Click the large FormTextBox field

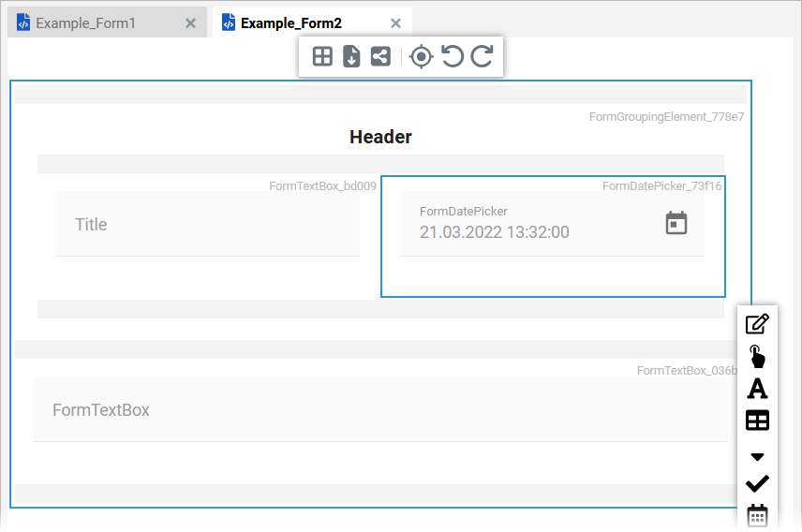(380, 409)
